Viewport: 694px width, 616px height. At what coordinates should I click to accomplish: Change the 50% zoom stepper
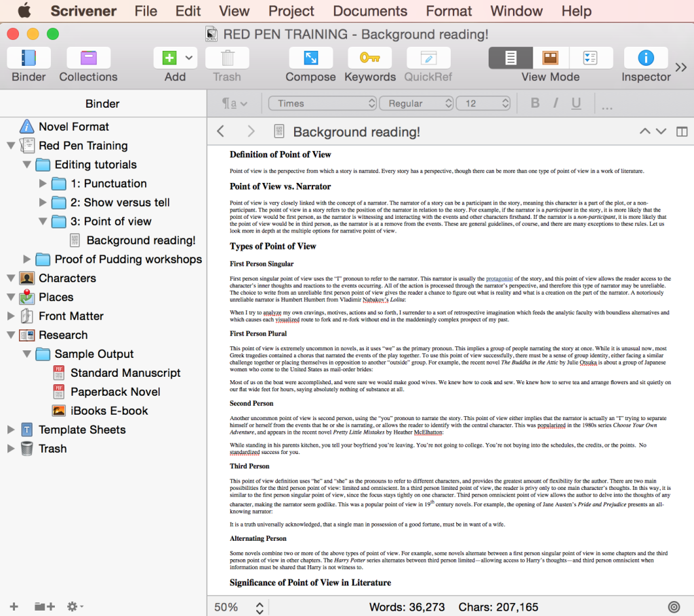[x=259, y=607]
